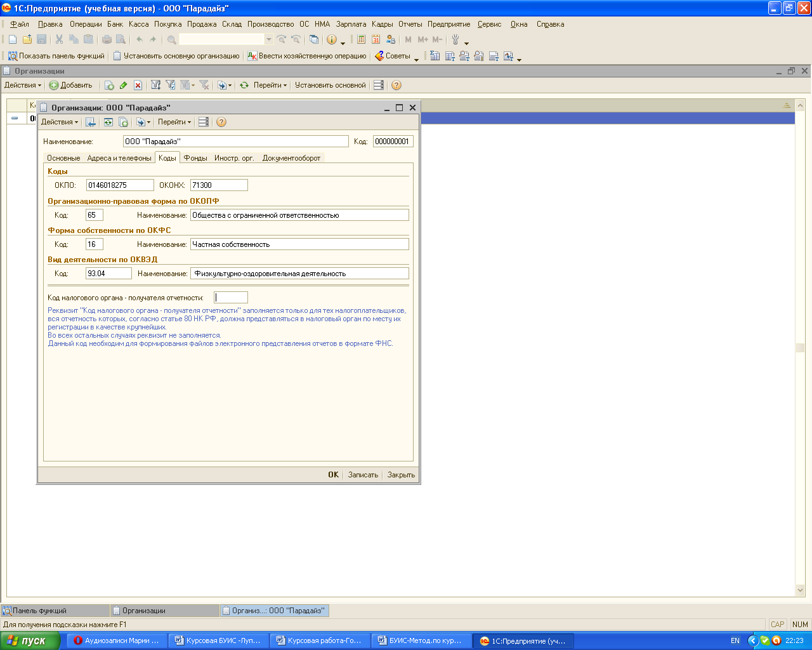The image size is (812, 650).
Task: Click the info help icon in main toolbar
Action: click(332, 39)
